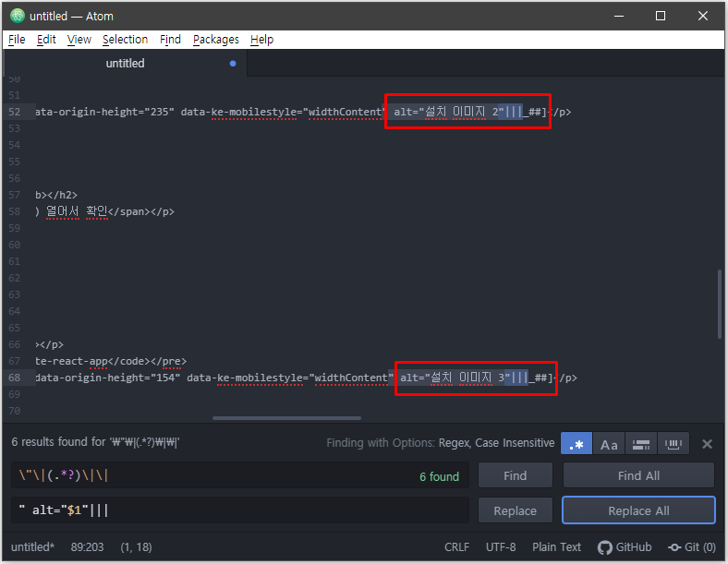Toggle the Match Case option
This screenshot has height=564, width=728.
coord(609,443)
